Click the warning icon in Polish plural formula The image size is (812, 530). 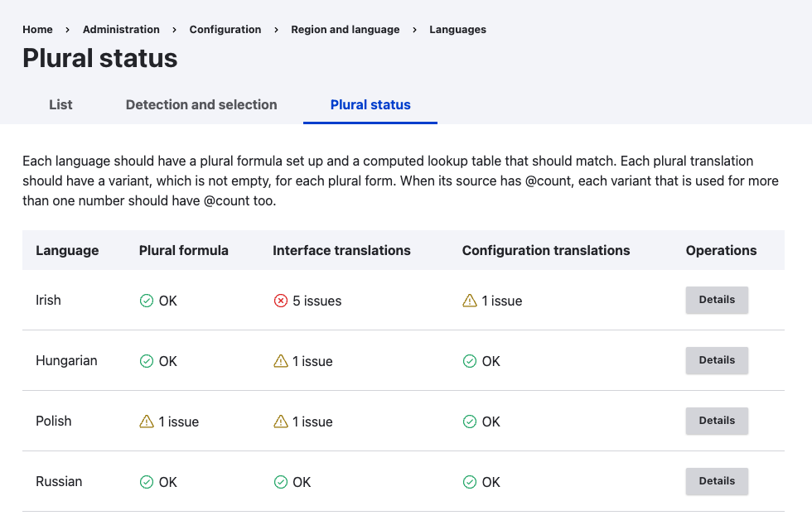[147, 422]
